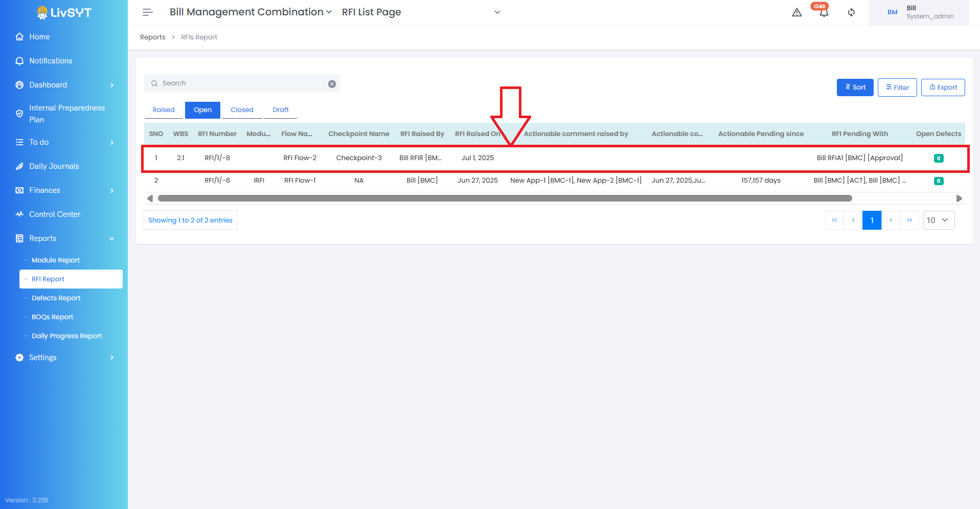
Task: Open the RFI List Page dropdown chevron
Action: 497,12
